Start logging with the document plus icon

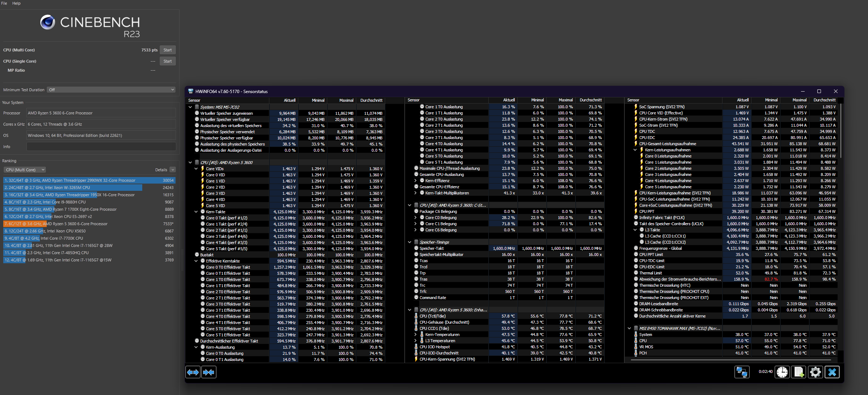click(799, 372)
